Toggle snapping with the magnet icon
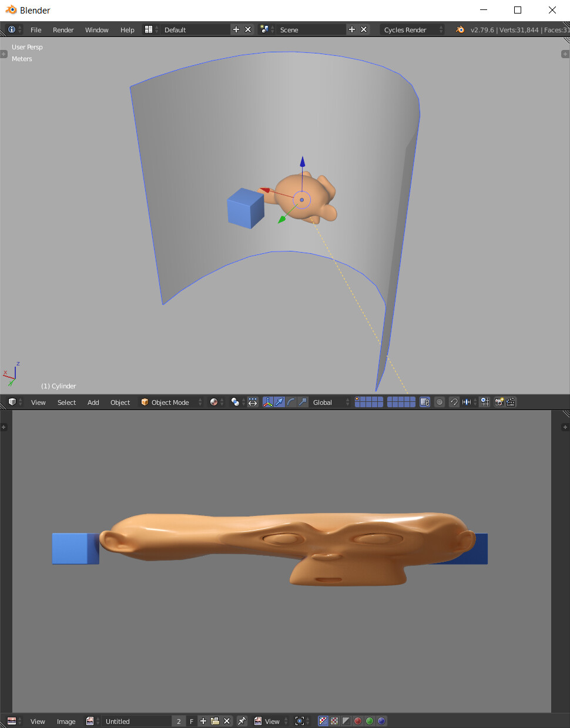Image resolution: width=570 pixels, height=728 pixels. (x=454, y=402)
